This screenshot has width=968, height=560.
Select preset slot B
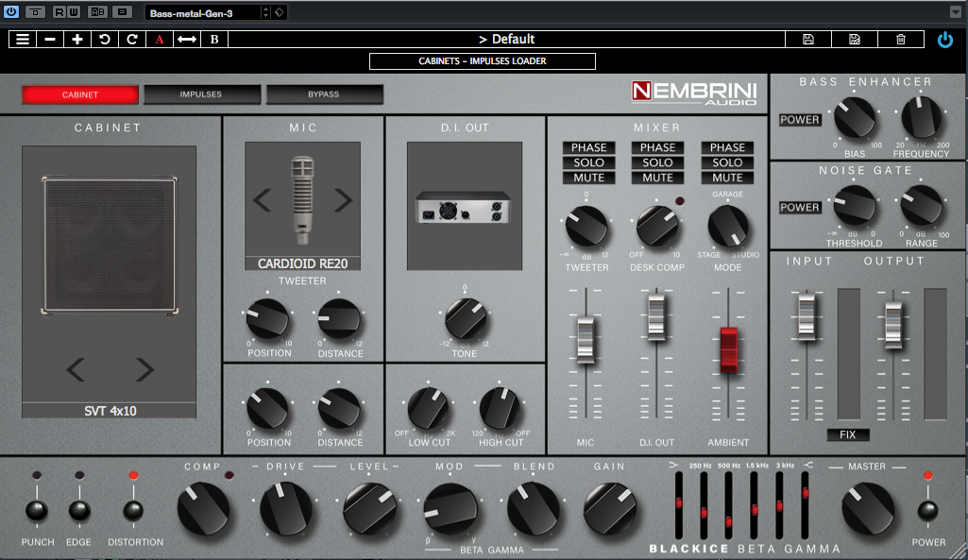point(214,39)
